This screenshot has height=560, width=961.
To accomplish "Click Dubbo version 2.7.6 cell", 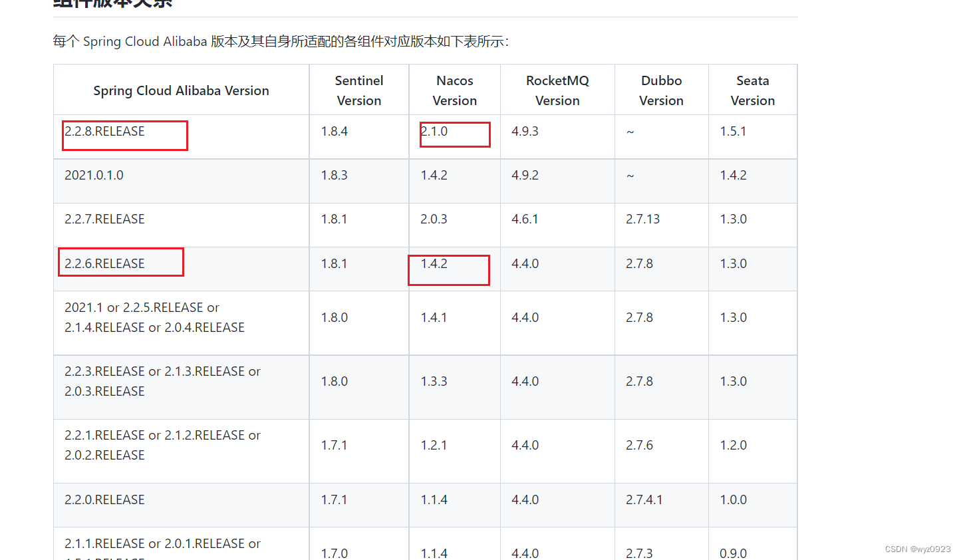I will [x=661, y=451].
